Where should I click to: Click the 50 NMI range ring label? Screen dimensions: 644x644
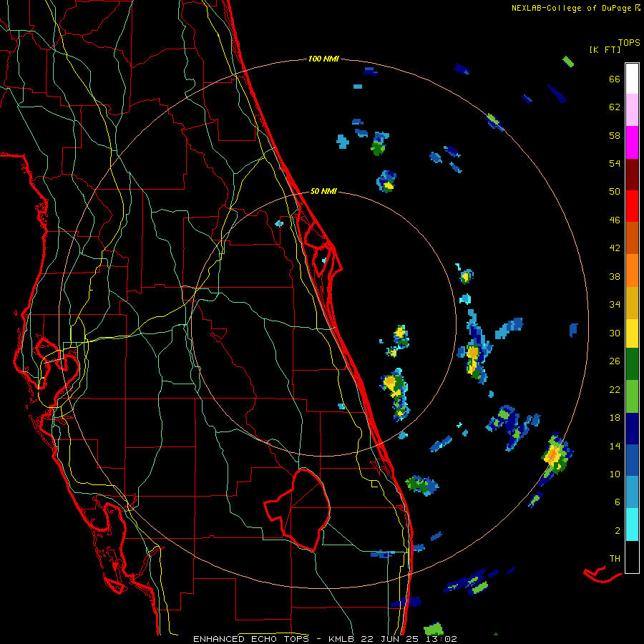[x=323, y=191]
